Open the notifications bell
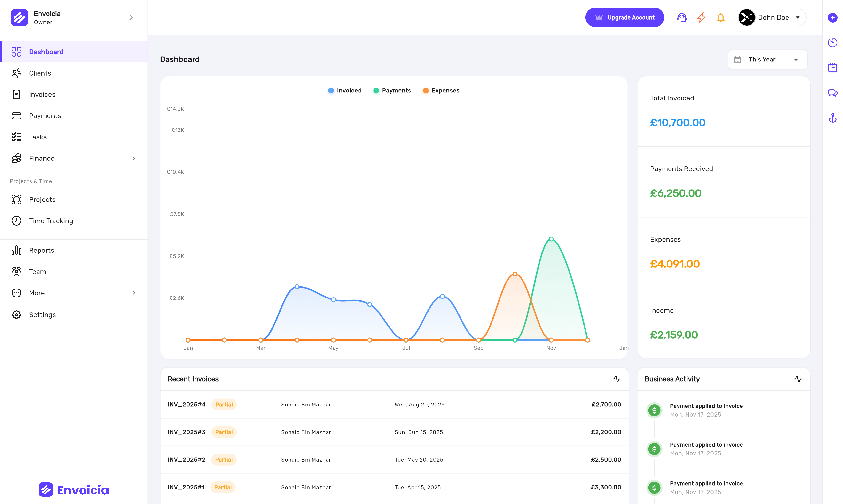The height and width of the screenshot is (504, 843). pos(720,17)
